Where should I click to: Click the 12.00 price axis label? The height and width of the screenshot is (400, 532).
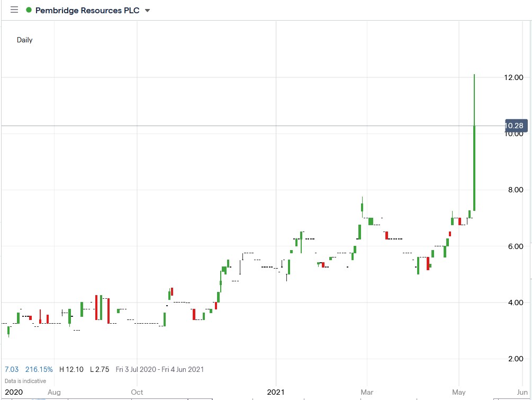coord(515,77)
